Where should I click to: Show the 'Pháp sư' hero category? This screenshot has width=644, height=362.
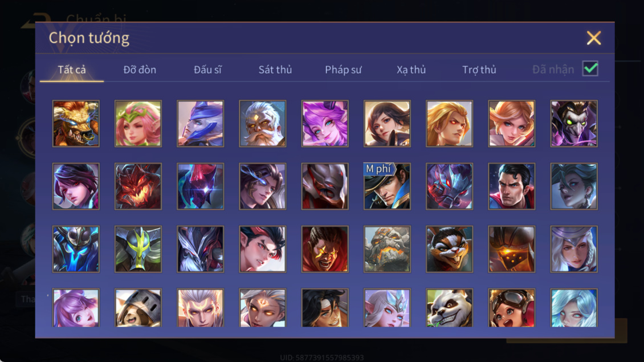click(343, 70)
